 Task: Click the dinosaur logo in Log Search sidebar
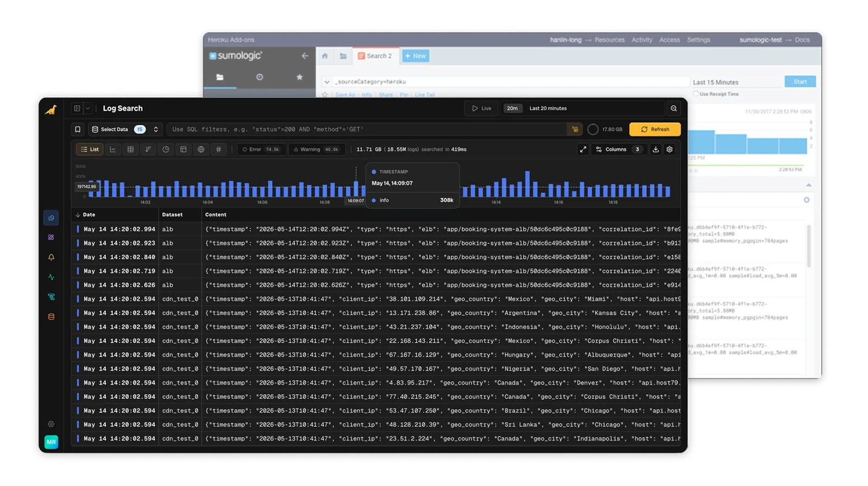coord(51,110)
